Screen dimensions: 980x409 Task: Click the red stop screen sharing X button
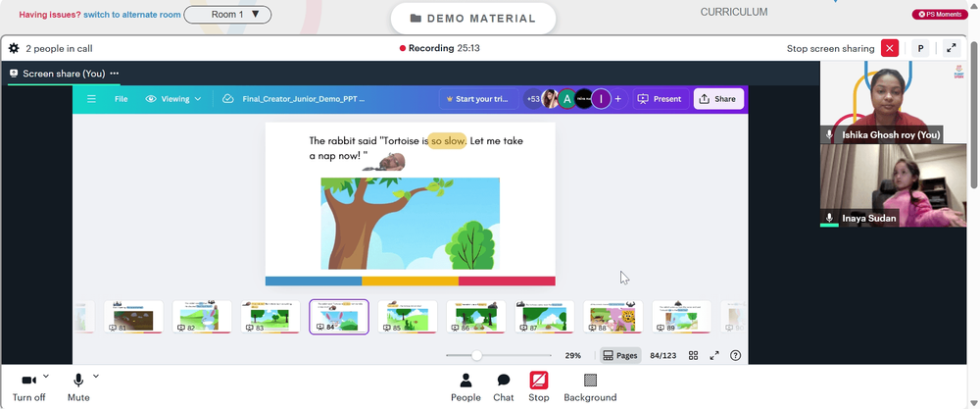point(890,48)
